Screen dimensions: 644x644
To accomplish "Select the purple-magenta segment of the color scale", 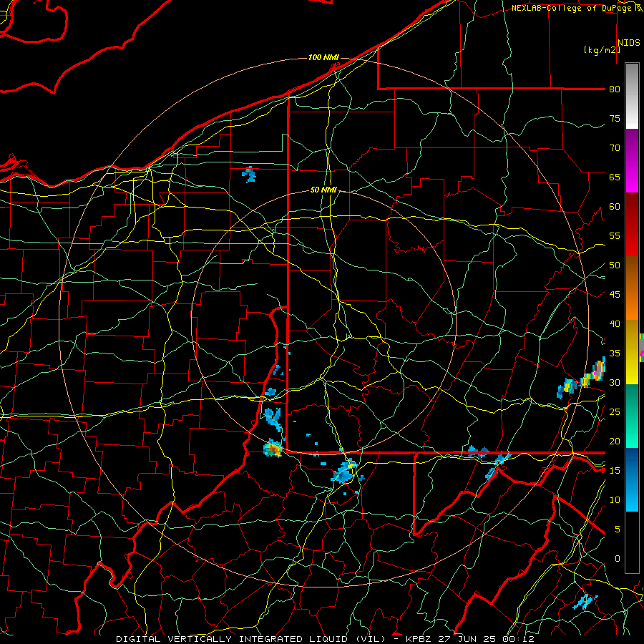I will pyautogui.click(x=632, y=161).
